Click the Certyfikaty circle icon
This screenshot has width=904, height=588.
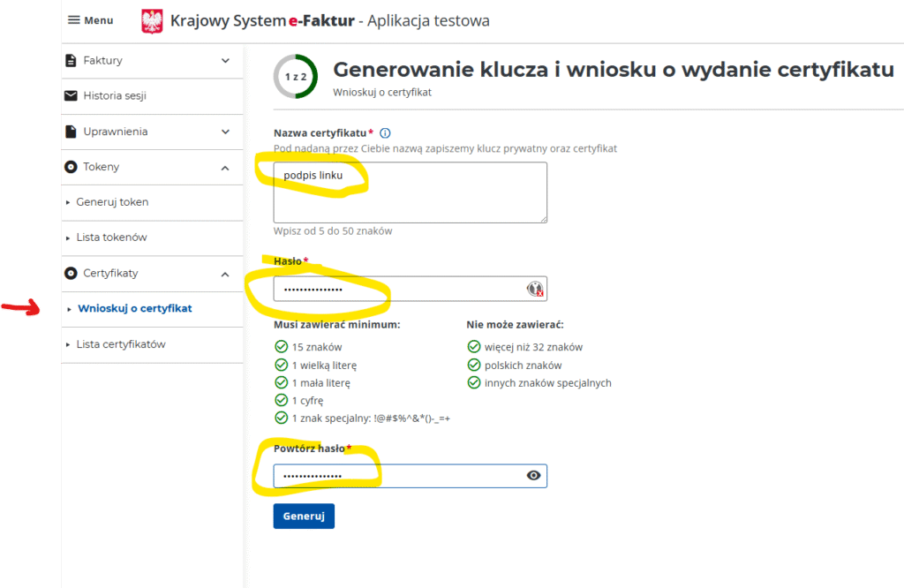coord(72,274)
